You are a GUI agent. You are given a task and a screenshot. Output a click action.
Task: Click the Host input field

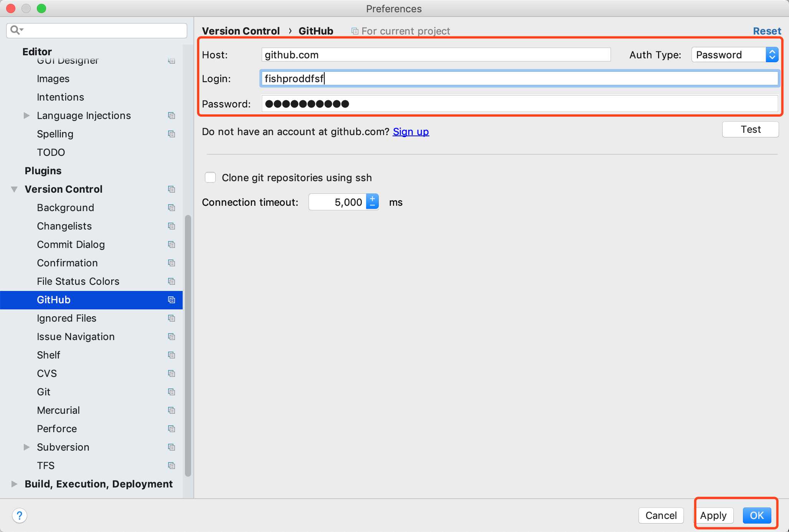436,55
